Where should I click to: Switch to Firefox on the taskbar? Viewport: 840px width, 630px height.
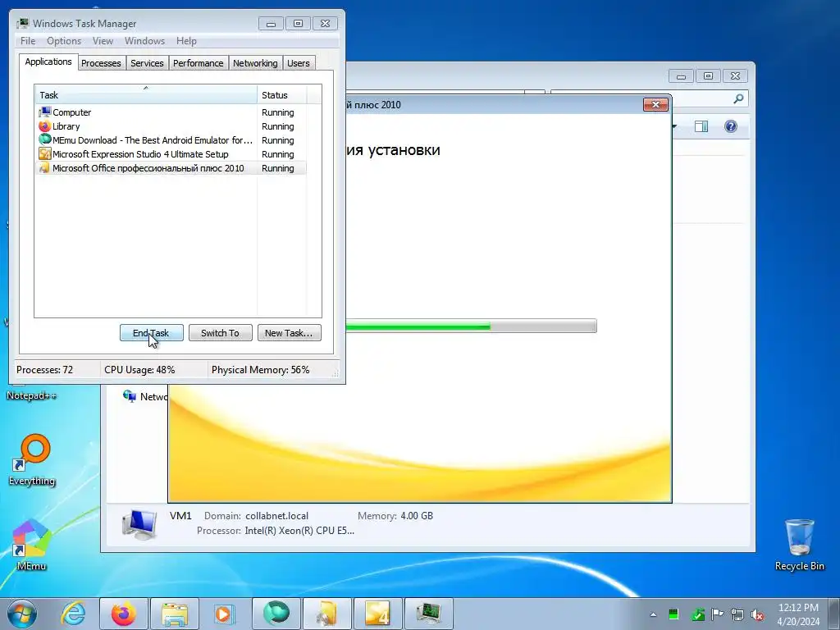click(123, 614)
